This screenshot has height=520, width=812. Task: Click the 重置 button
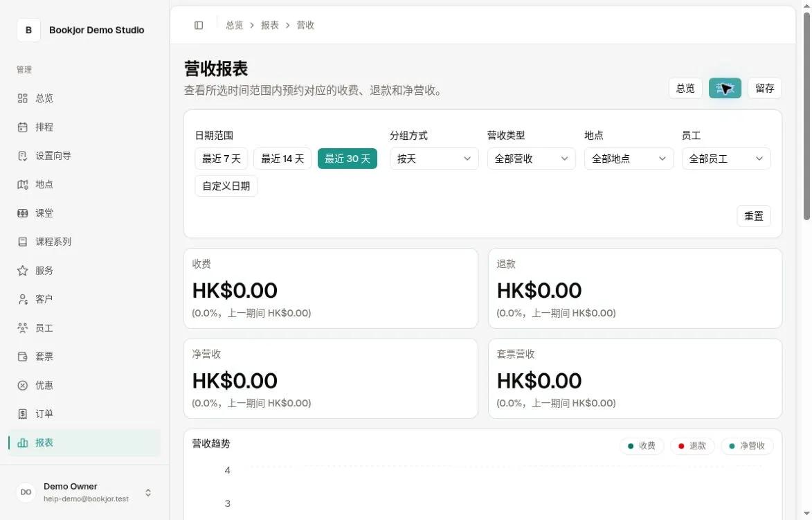[x=754, y=216]
